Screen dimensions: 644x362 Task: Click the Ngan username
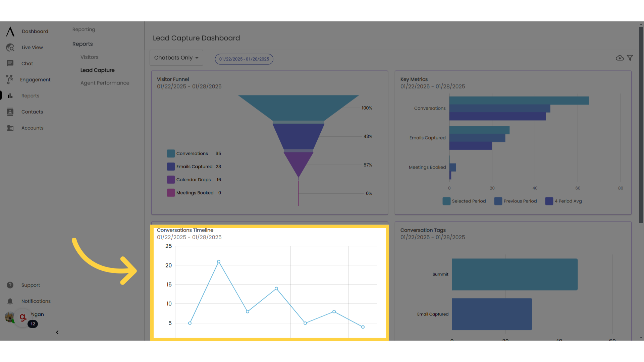point(38,314)
